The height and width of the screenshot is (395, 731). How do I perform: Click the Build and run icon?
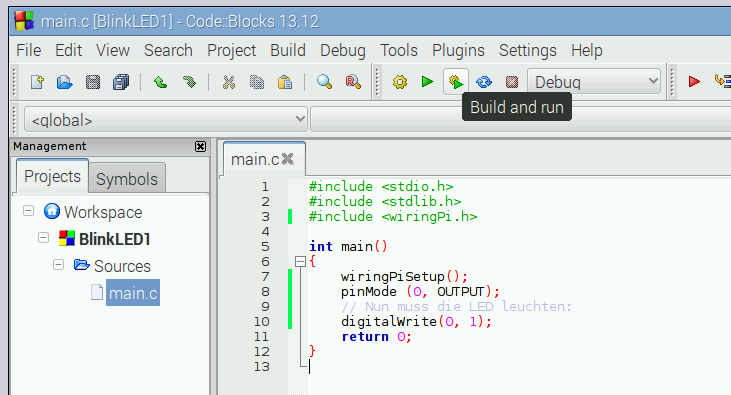coord(455,82)
